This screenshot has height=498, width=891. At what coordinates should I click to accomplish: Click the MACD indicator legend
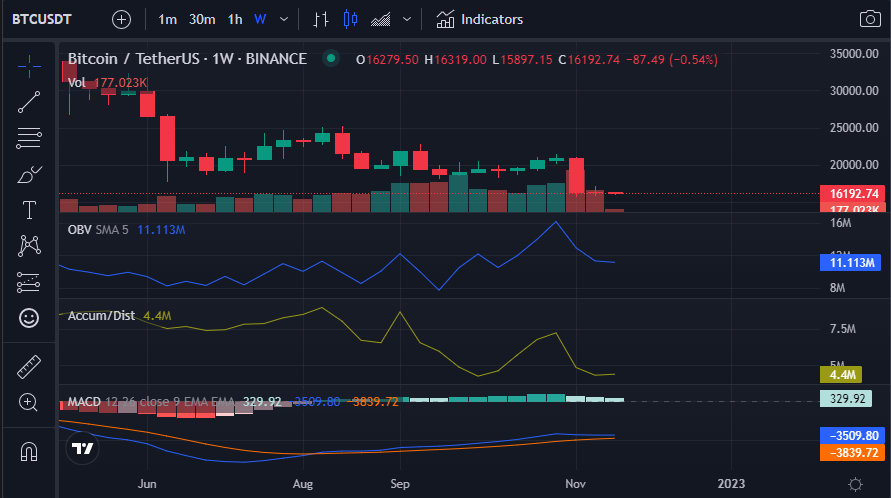click(x=233, y=402)
